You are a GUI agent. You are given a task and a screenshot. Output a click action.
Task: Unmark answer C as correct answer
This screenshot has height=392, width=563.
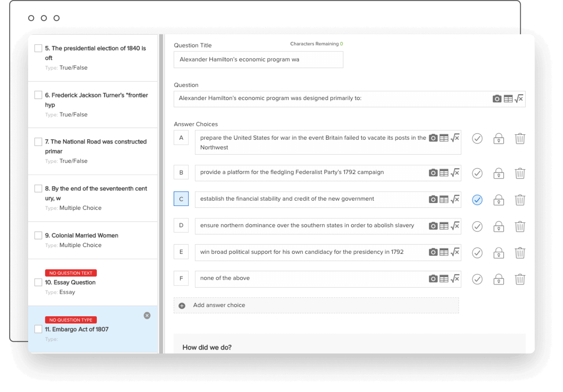coord(477,200)
